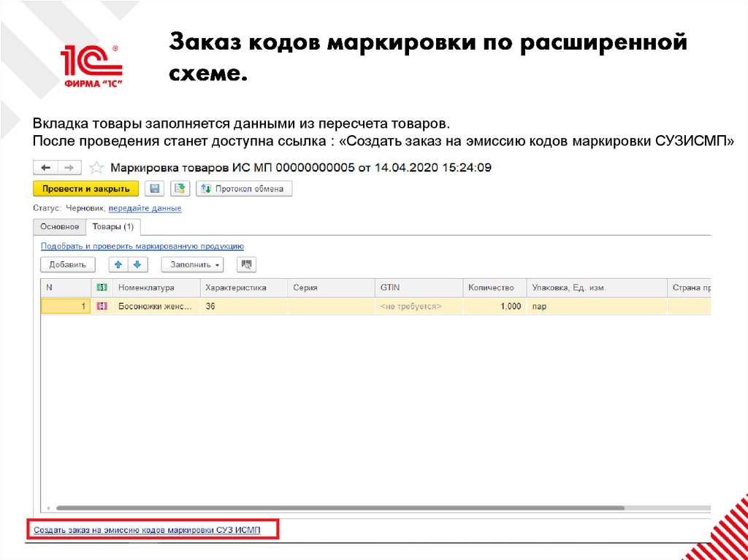Move row up with blue up arrow
The height and width of the screenshot is (560, 748).
click(118, 264)
